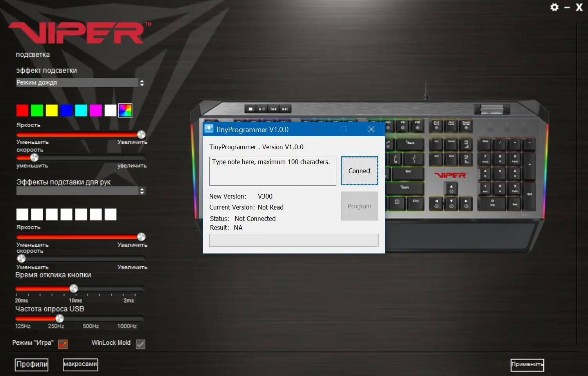Screen dimensions: 588x376
Task: Click the 500Hz polling rate label
Action: pyautogui.click(x=91, y=326)
